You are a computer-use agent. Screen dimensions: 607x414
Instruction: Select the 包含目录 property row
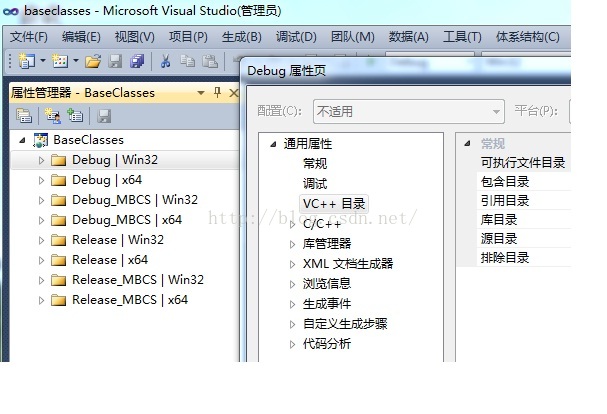(523, 181)
